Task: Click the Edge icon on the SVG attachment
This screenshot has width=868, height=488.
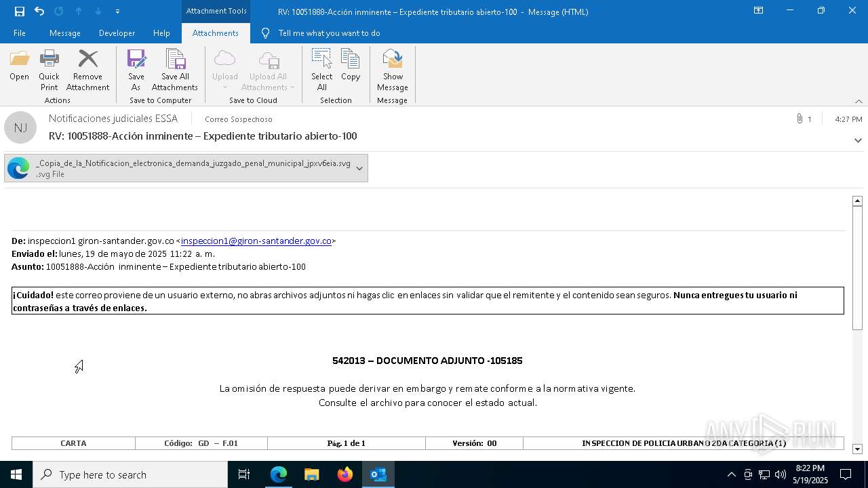Action: click(x=18, y=168)
